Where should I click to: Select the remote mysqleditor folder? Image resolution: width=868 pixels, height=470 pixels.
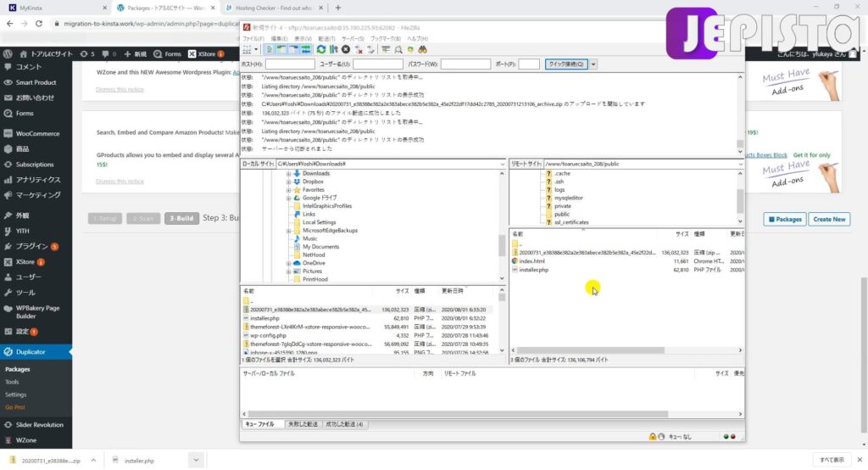[x=568, y=198]
